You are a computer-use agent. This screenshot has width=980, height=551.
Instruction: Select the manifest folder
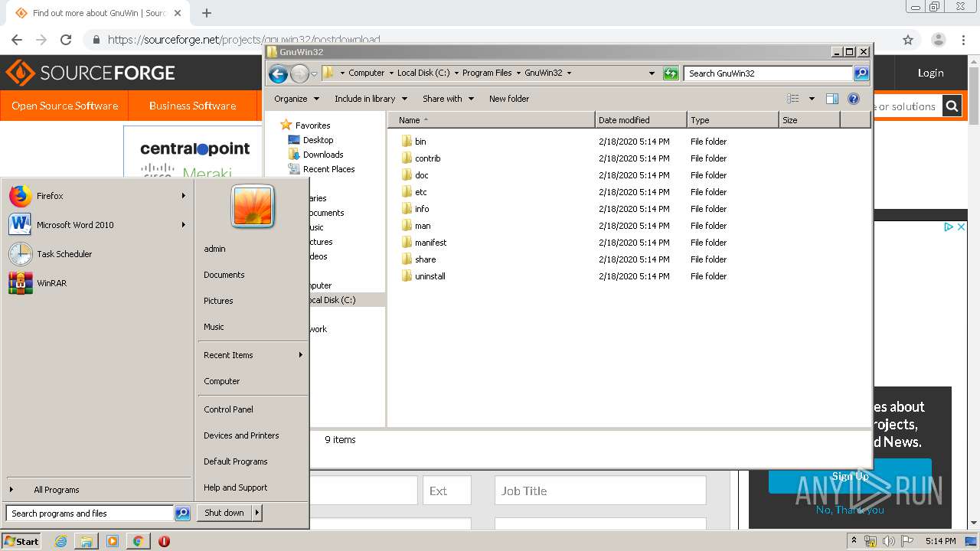coord(424,243)
